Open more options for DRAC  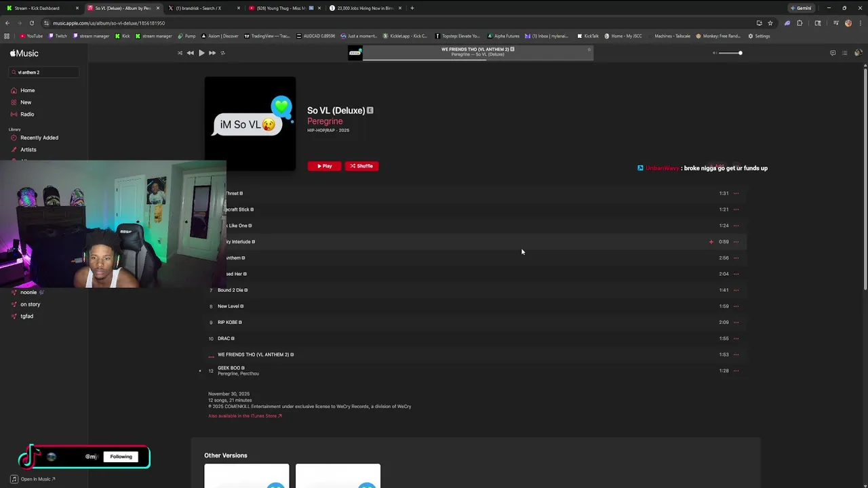pos(736,338)
